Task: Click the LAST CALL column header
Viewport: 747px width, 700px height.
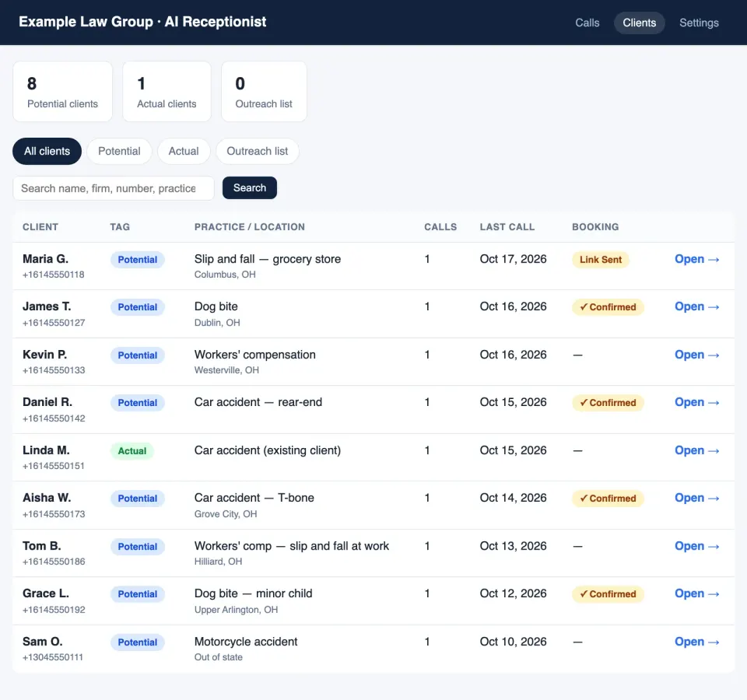Action: 507,227
